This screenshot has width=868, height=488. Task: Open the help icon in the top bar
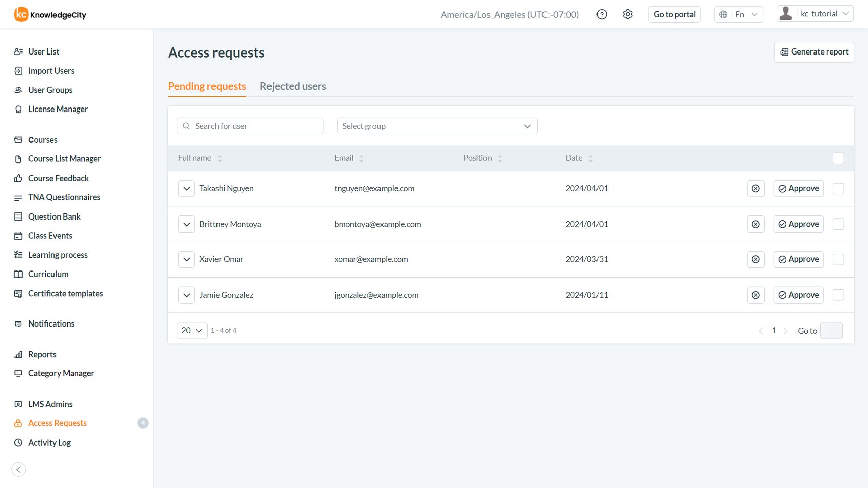tap(602, 14)
